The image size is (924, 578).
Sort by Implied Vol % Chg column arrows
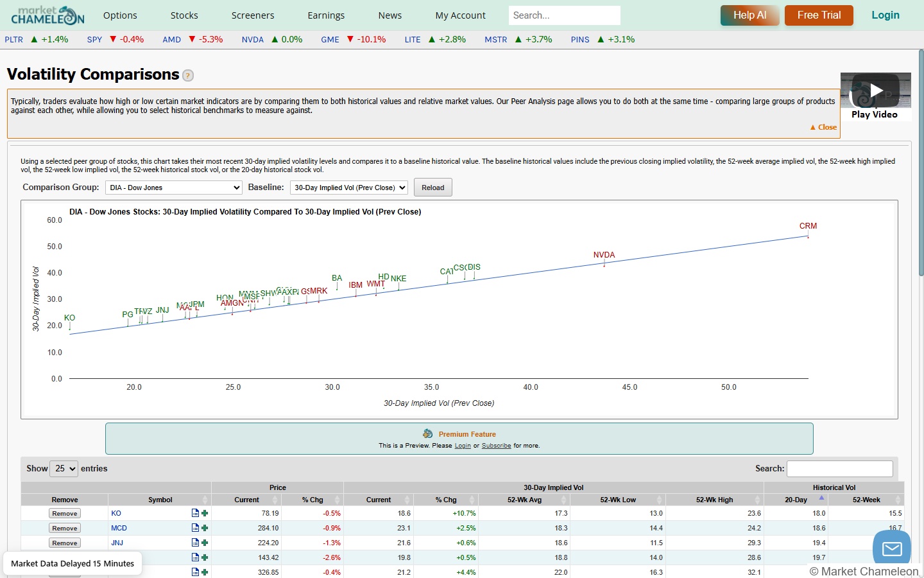pos(472,500)
